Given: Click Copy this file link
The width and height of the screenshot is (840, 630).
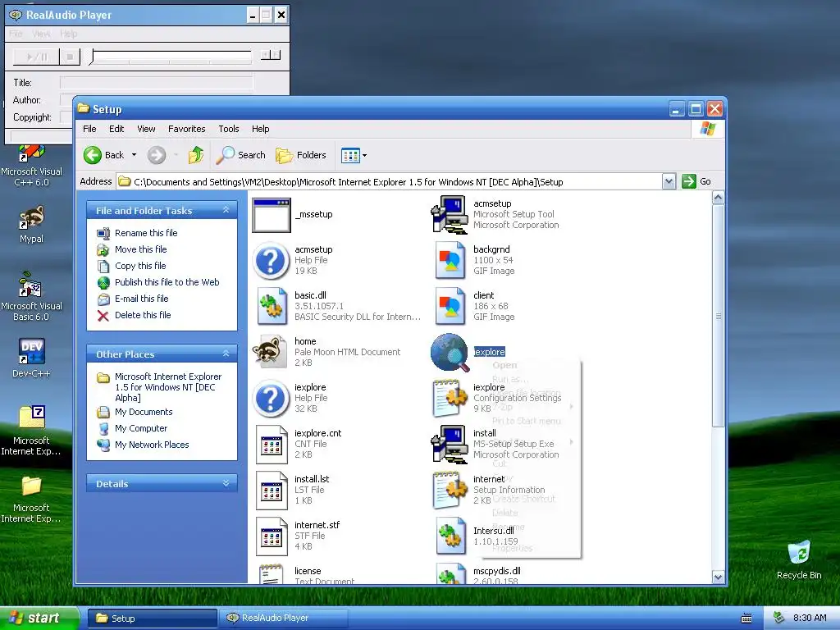Looking at the screenshot, I should tap(140, 266).
